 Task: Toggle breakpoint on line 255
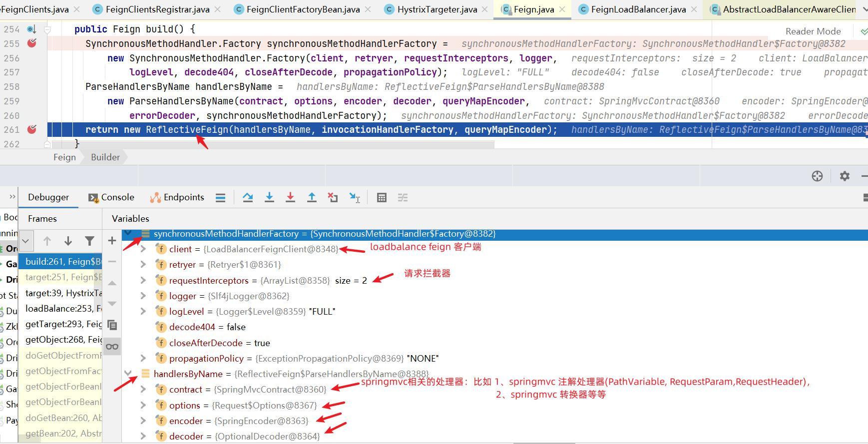point(32,43)
